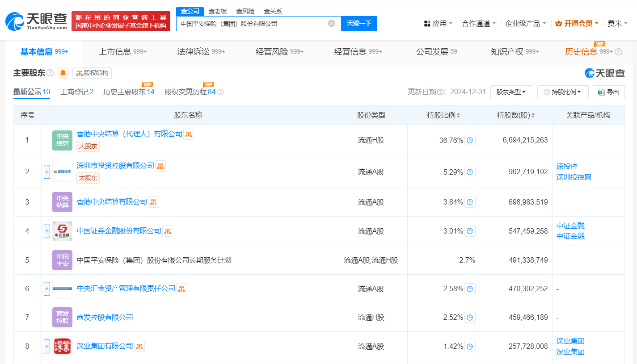The height and width of the screenshot is (364, 637).
Task: Open 中央汇金资产管理有限责任公司 shareholder link
Action: [126, 289]
